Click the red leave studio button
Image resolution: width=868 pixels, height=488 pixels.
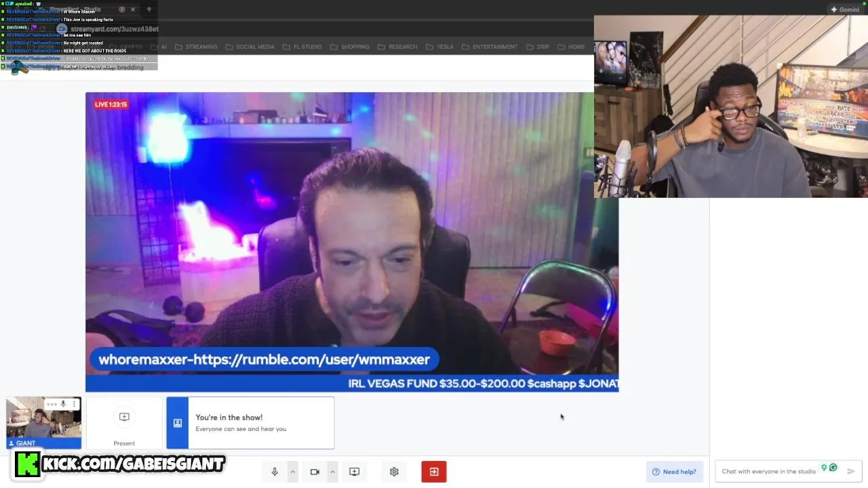(434, 472)
